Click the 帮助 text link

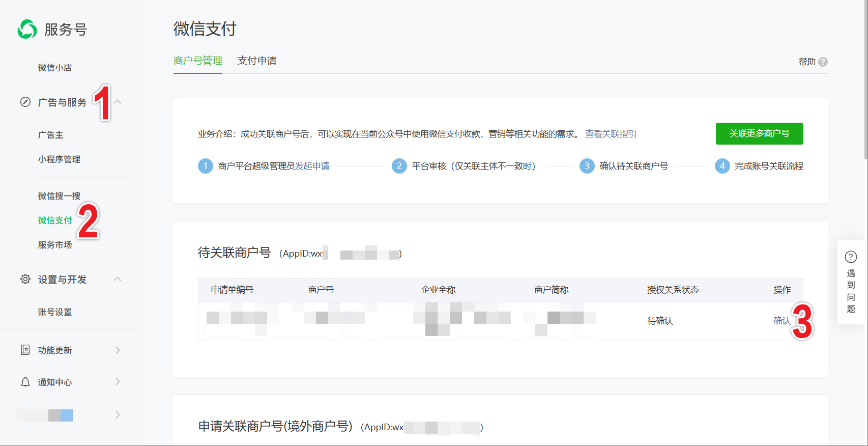tap(807, 62)
